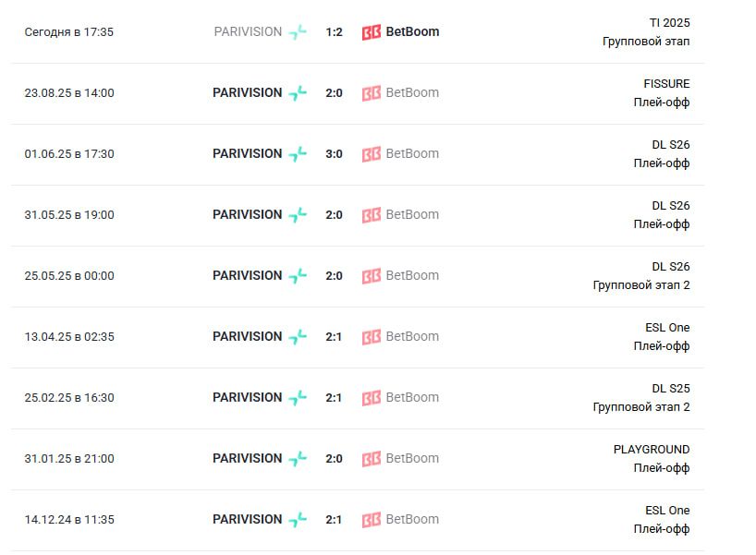This screenshot has height=555, width=756.
Task: Open DL S25 tournament label
Action: pos(671,389)
